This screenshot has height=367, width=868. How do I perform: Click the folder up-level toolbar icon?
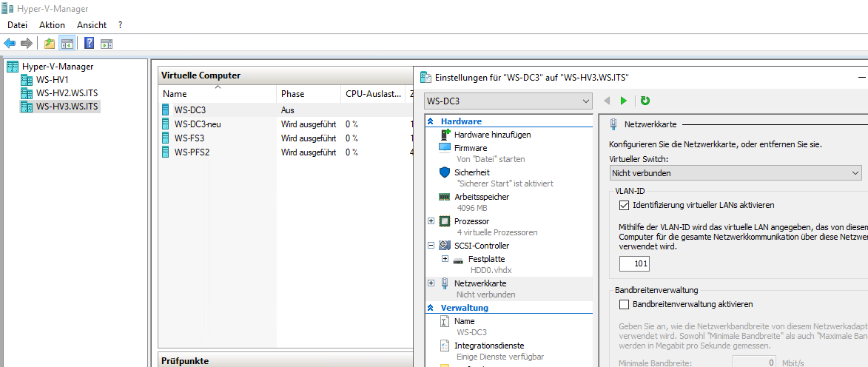50,43
